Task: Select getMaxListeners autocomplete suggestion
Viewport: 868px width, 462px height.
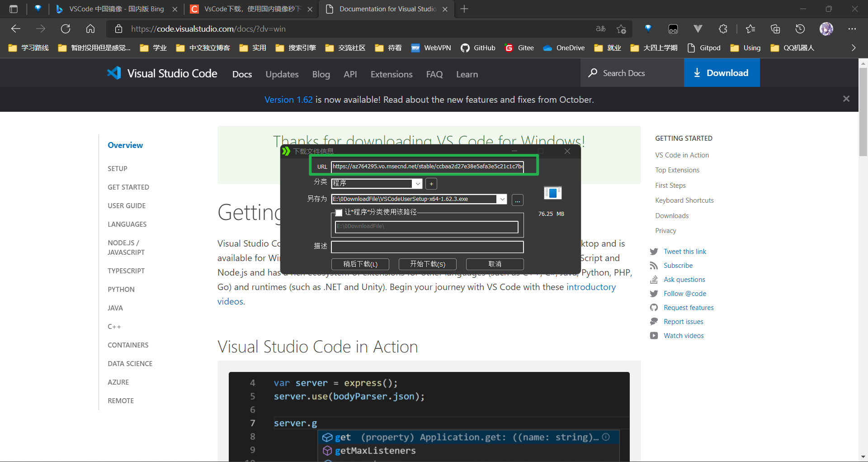Action: click(x=375, y=451)
